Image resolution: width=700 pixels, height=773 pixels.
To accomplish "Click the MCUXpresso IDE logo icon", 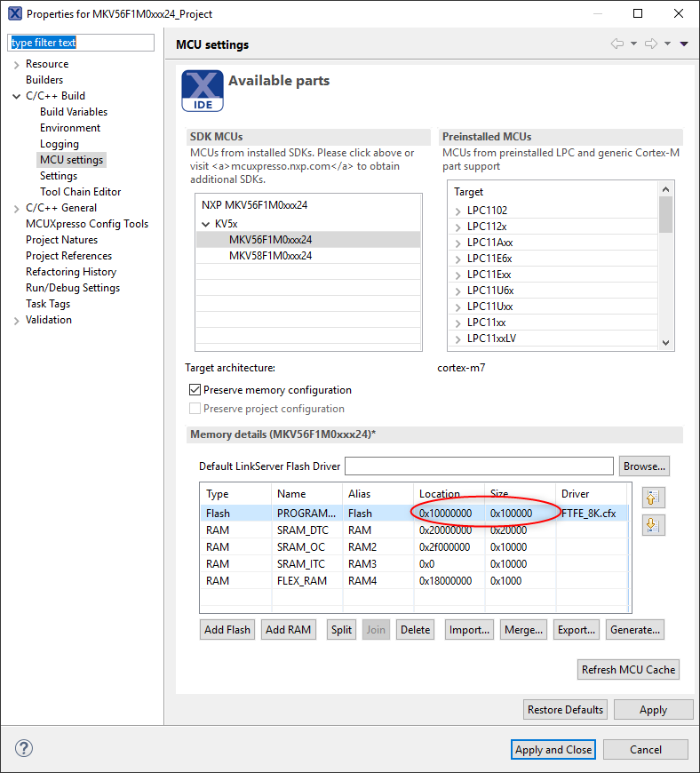I will tap(203, 91).
